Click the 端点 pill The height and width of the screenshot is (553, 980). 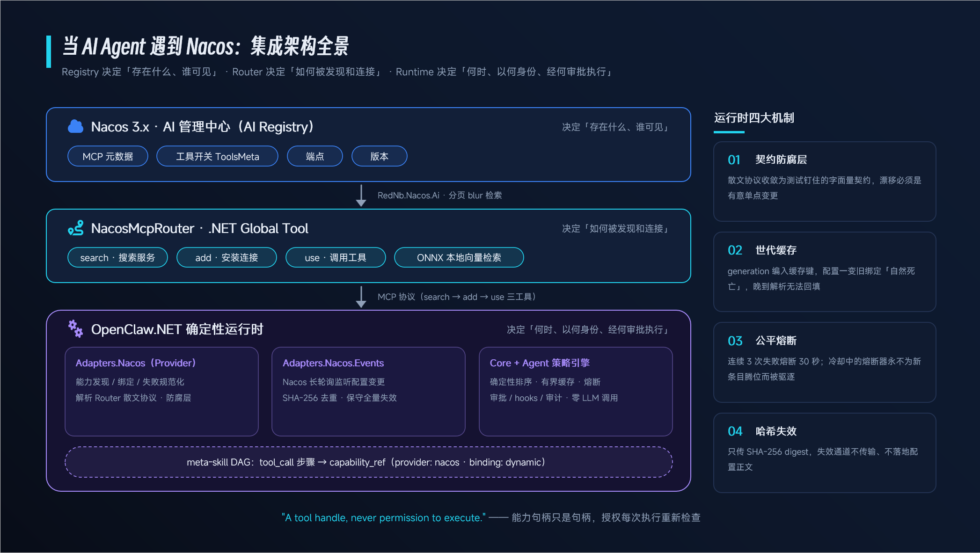pyautogui.click(x=315, y=156)
